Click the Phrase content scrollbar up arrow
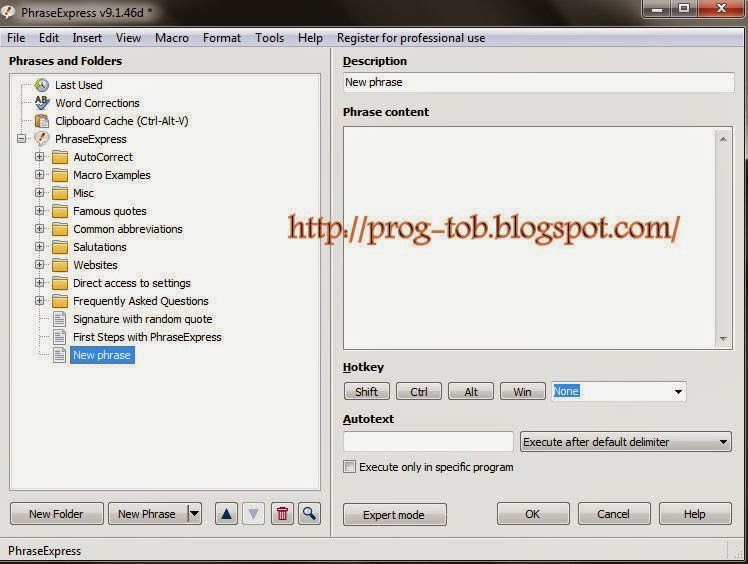The width and height of the screenshot is (748, 564). 723,139
